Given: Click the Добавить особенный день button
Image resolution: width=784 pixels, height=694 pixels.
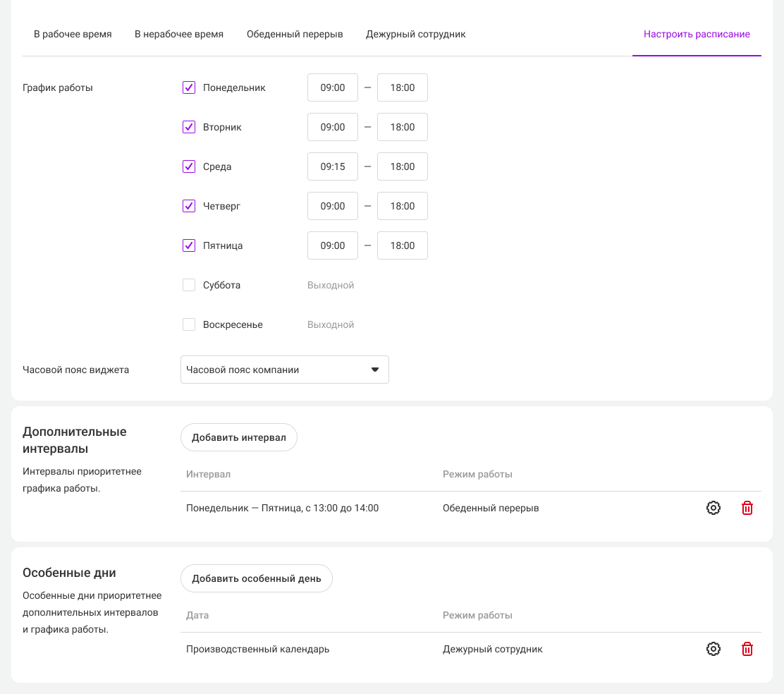Looking at the screenshot, I should 257,578.
